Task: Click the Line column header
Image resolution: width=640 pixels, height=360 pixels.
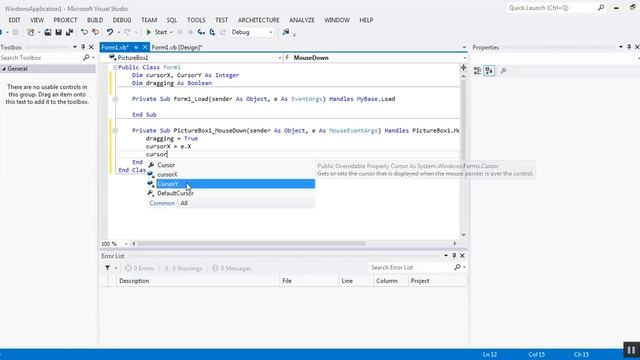Action: tap(356, 281)
